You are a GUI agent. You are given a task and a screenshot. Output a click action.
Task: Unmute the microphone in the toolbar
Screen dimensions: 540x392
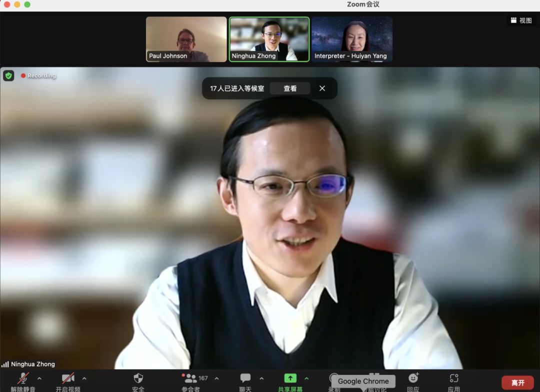[23, 382]
